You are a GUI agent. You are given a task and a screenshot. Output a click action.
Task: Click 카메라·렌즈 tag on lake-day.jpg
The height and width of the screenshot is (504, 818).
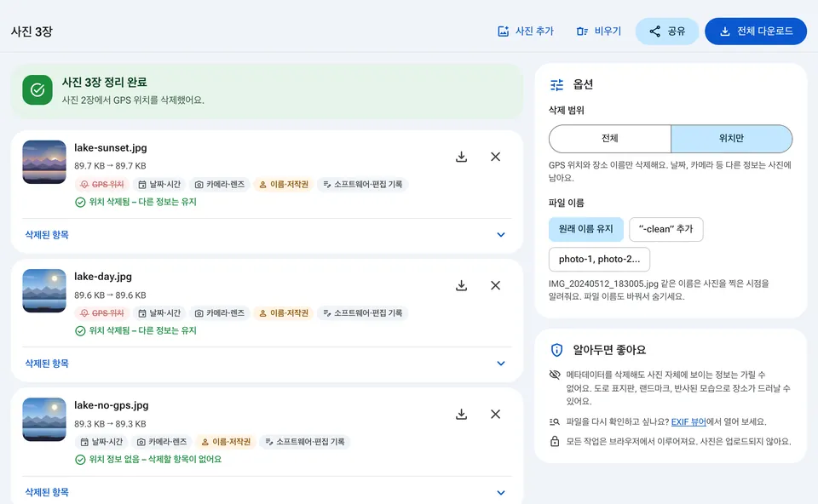click(219, 313)
